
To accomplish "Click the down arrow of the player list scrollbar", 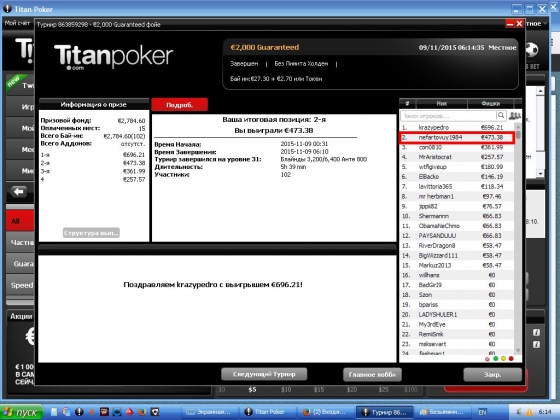I will click(518, 351).
